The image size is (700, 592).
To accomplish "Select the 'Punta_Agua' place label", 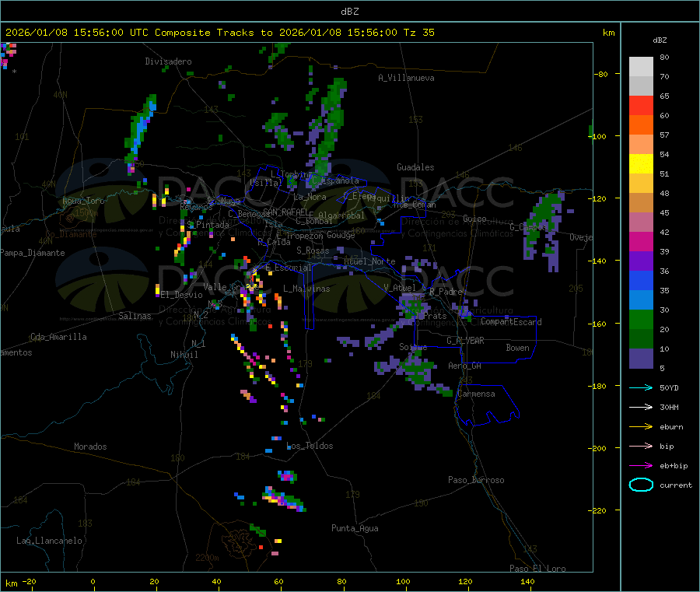I will (x=355, y=528).
